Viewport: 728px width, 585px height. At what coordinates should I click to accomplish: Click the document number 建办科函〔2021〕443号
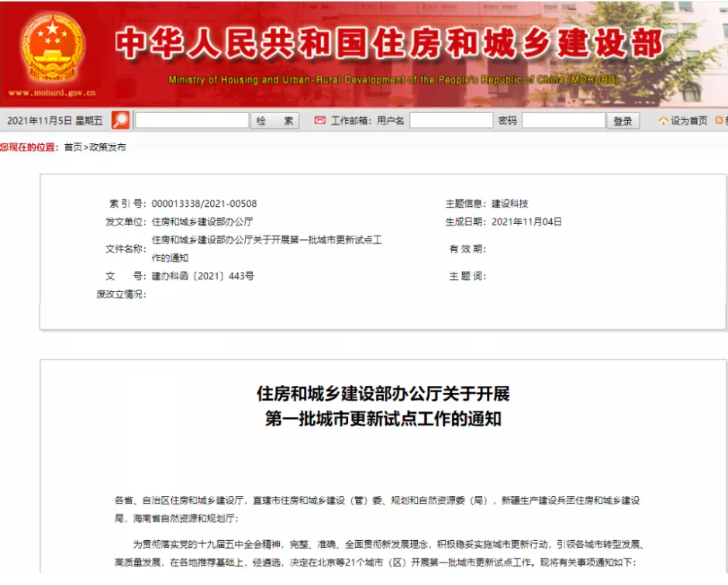[x=203, y=276]
